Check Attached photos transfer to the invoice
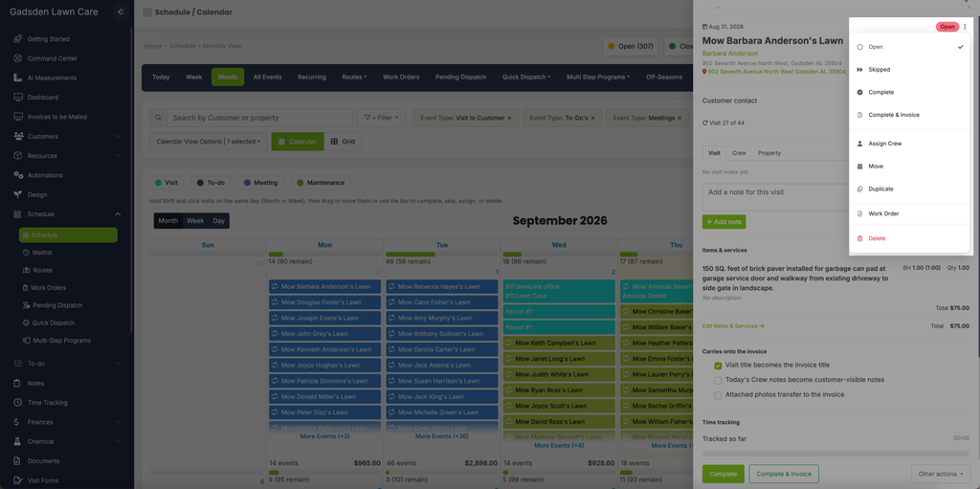 pos(718,395)
